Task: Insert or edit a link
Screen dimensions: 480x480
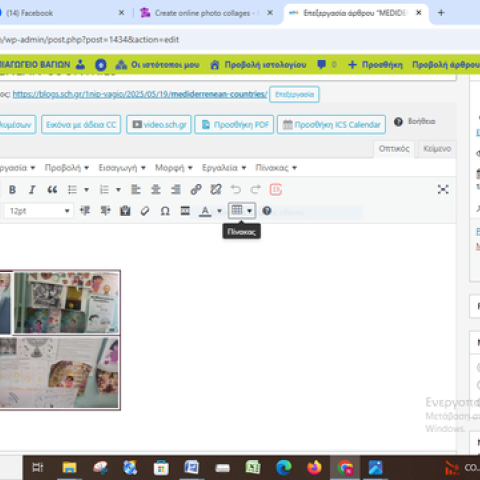Action: pyautogui.click(x=196, y=190)
